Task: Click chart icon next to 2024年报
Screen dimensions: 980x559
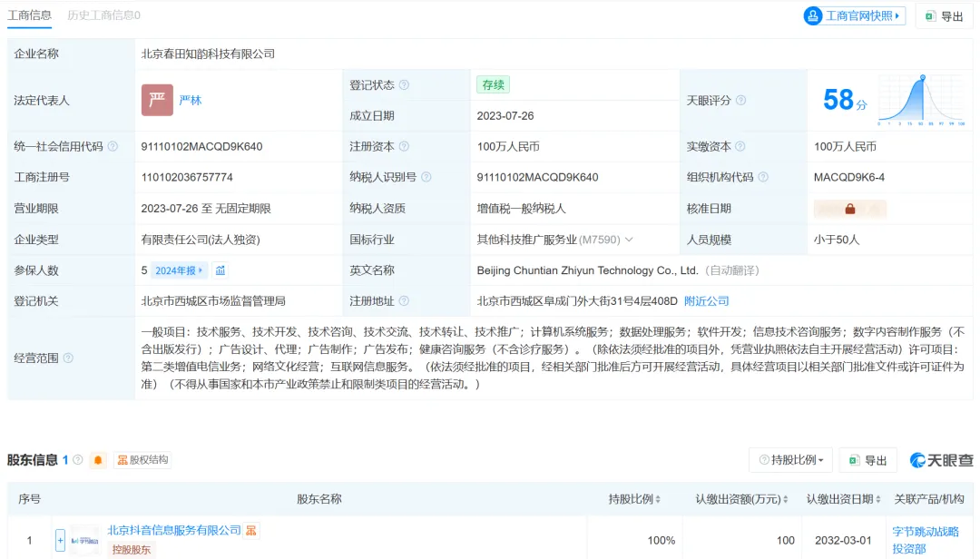Action: (220, 270)
